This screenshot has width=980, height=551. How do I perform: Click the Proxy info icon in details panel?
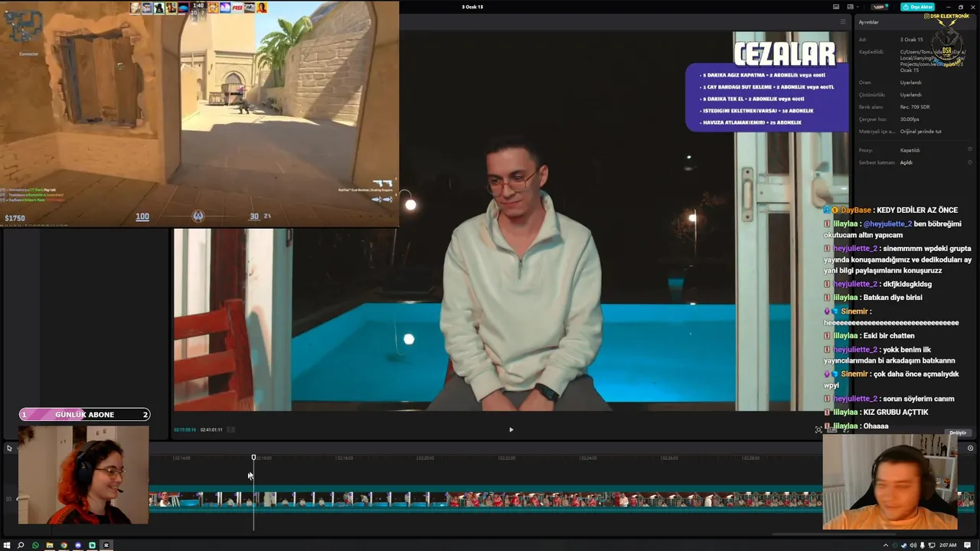coord(970,149)
